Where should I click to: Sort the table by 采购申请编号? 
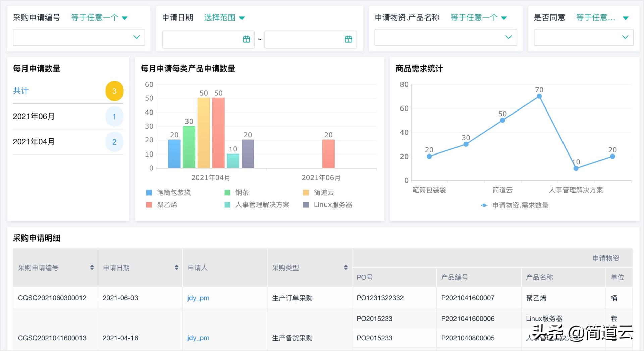click(x=92, y=267)
